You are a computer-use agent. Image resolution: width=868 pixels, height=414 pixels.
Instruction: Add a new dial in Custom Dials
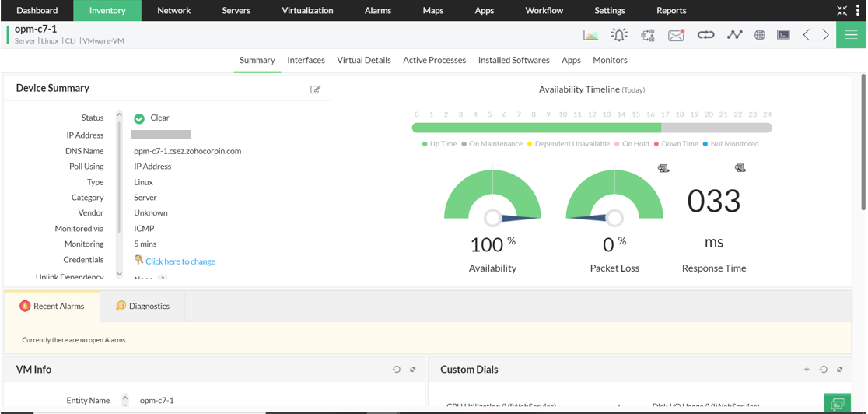click(807, 370)
